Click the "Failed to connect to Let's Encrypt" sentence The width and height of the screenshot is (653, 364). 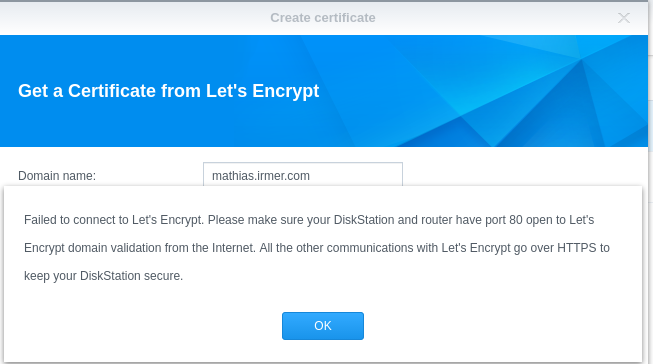coord(114,220)
